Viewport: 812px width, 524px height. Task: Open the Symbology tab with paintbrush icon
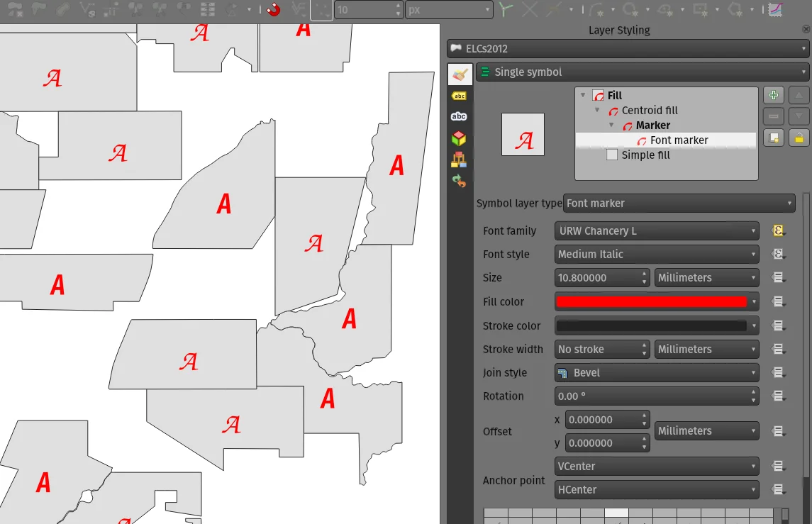[460, 74]
